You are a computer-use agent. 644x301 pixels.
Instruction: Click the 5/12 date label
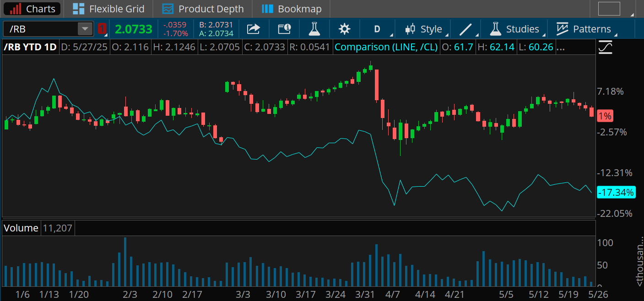[x=538, y=294]
